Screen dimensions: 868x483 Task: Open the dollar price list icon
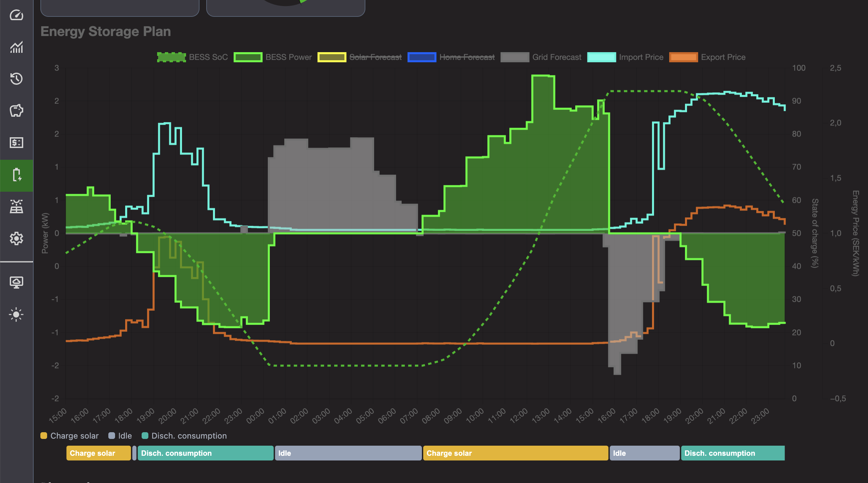(x=16, y=143)
